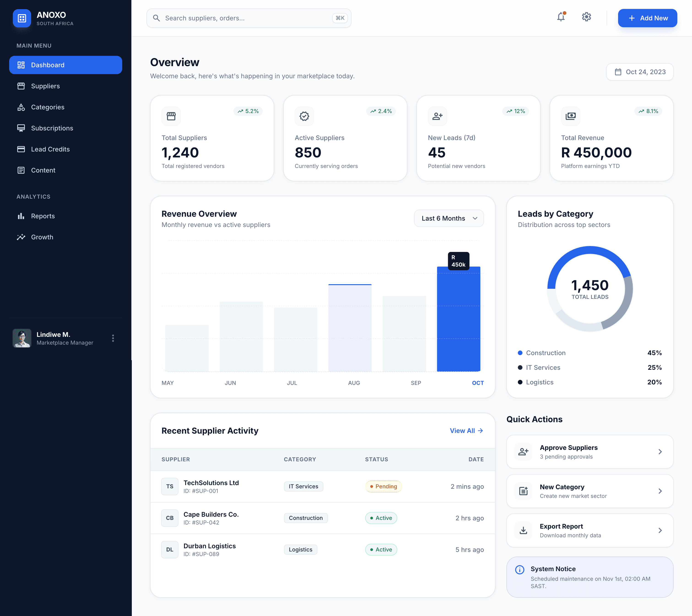Focus the Search suppliers, orders field

tap(249, 18)
